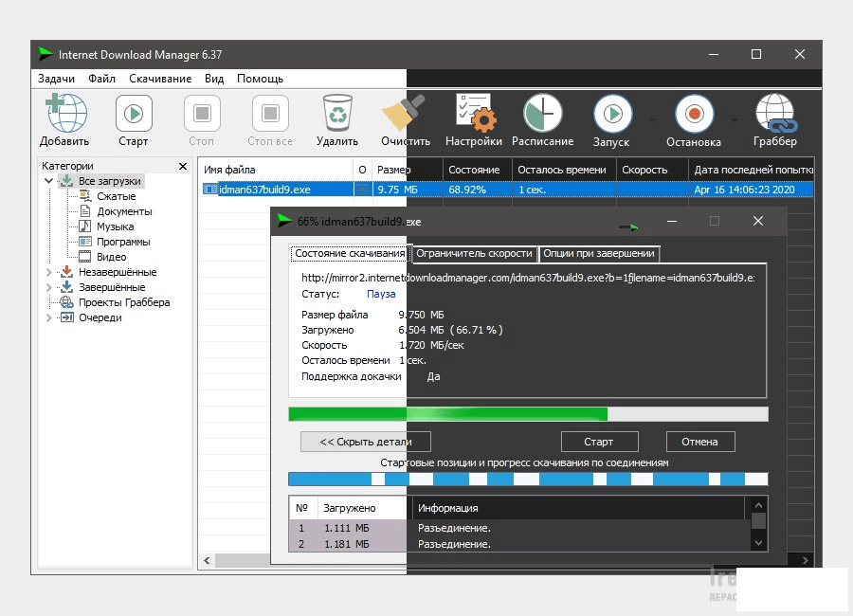Click the Музыка note icon
Screen dimensions: 853x616
click(85, 226)
